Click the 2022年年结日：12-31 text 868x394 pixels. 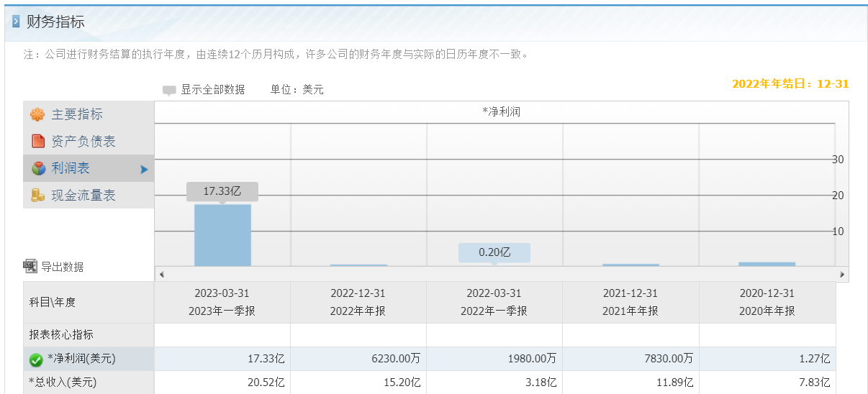point(790,83)
